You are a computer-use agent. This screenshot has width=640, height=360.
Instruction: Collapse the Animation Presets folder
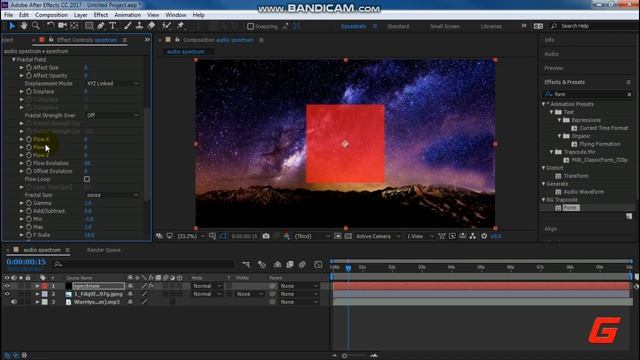[x=544, y=104]
